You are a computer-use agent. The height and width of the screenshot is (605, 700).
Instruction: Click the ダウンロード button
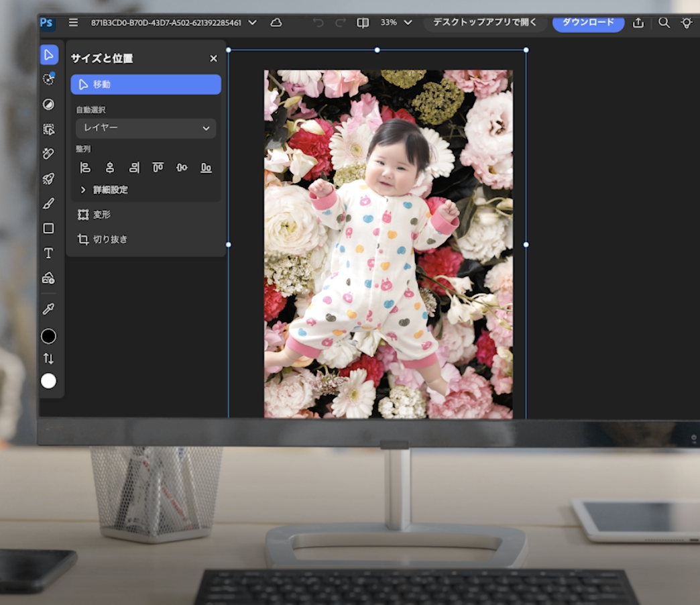(x=588, y=23)
